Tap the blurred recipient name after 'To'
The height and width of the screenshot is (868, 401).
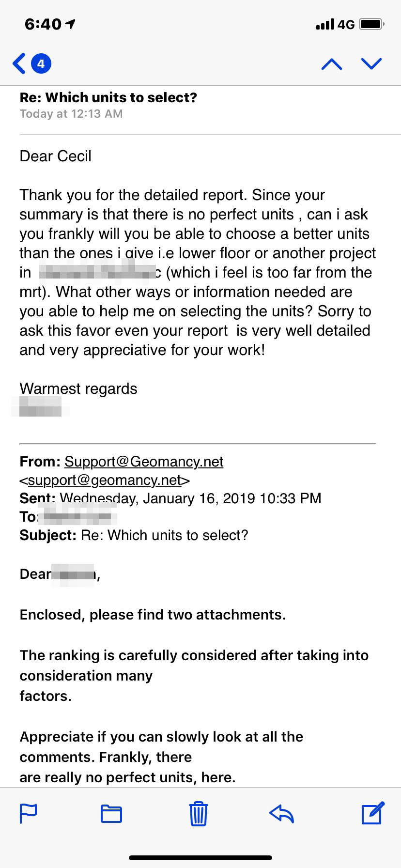click(77, 517)
